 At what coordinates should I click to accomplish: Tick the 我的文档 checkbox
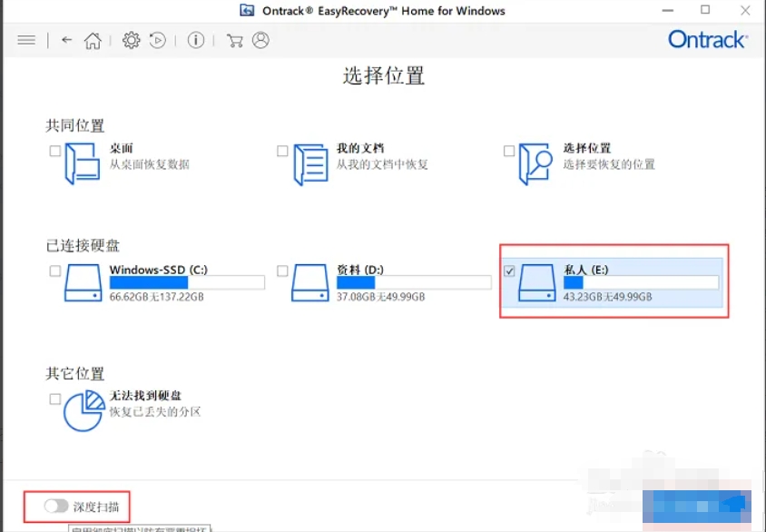click(282, 151)
